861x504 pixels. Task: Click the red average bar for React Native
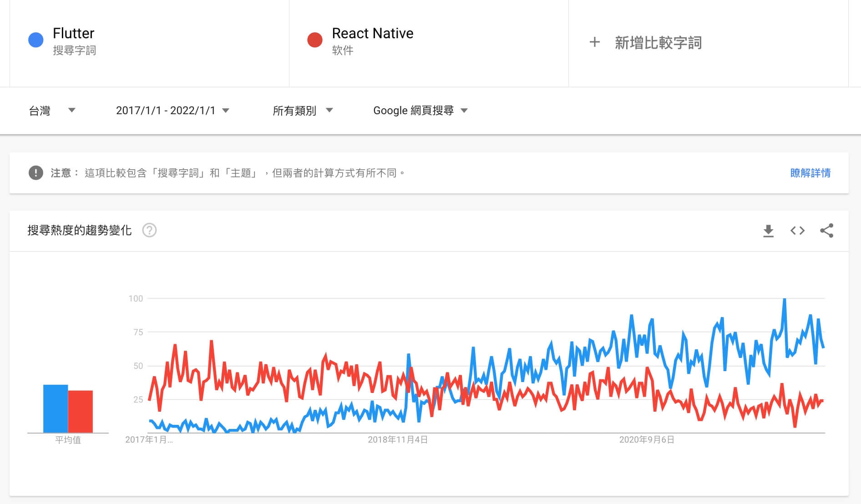[x=81, y=411]
